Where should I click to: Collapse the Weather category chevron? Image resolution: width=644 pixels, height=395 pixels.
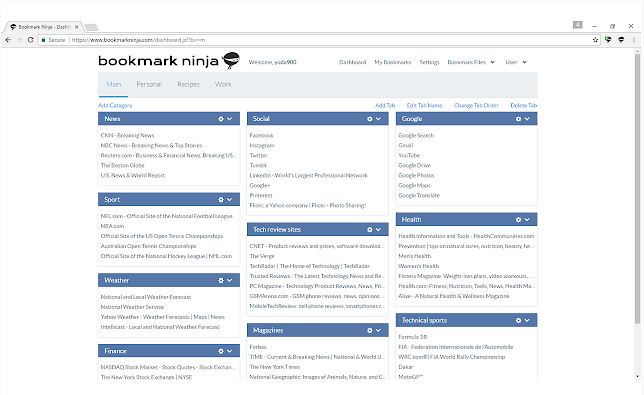click(x=230, y=280)
